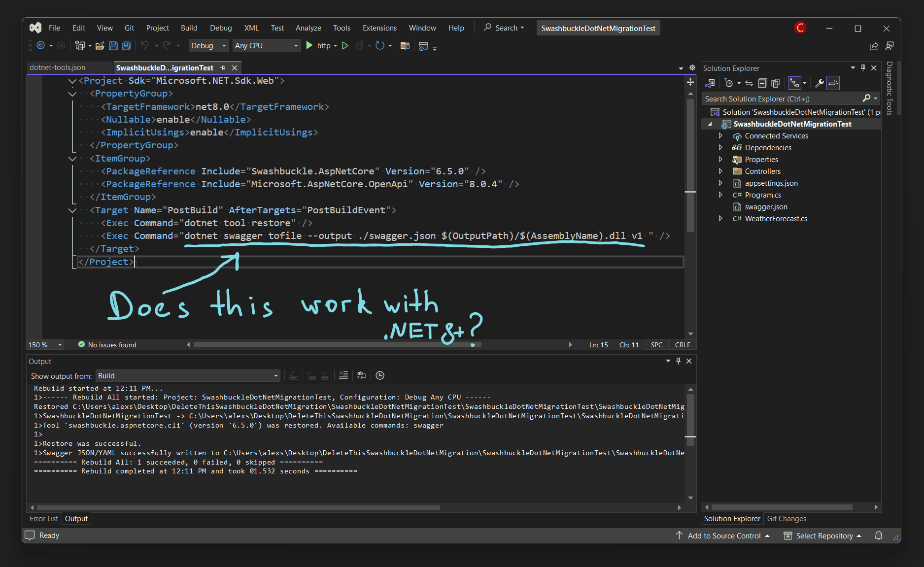The height and width of the screenshot is (567, 924).
Task: Toggle auto-hide pin on Solution Explorer
Action: 863,68
